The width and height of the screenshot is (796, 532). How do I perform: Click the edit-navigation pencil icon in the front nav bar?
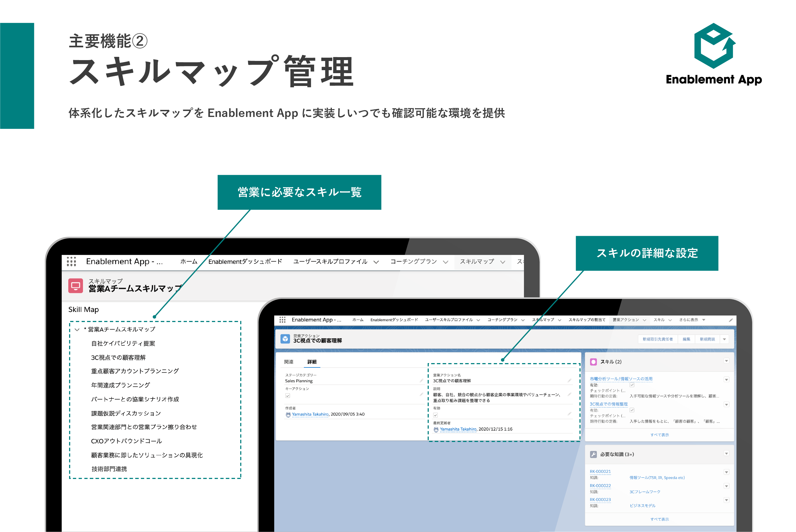click(x=731, y=320)
